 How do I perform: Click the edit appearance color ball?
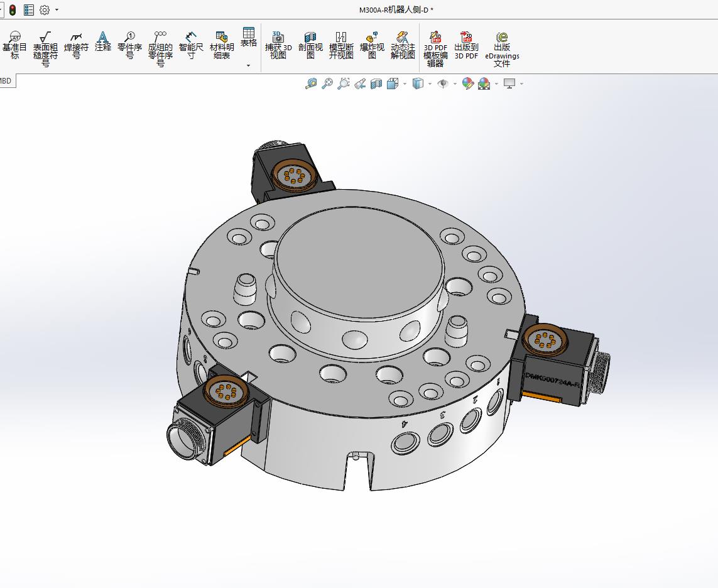(467, 84)
